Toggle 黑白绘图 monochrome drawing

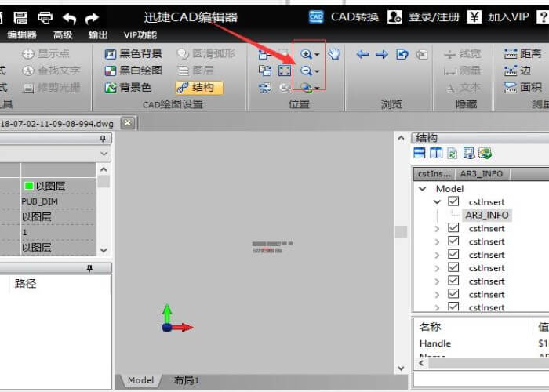pos(133,71)
